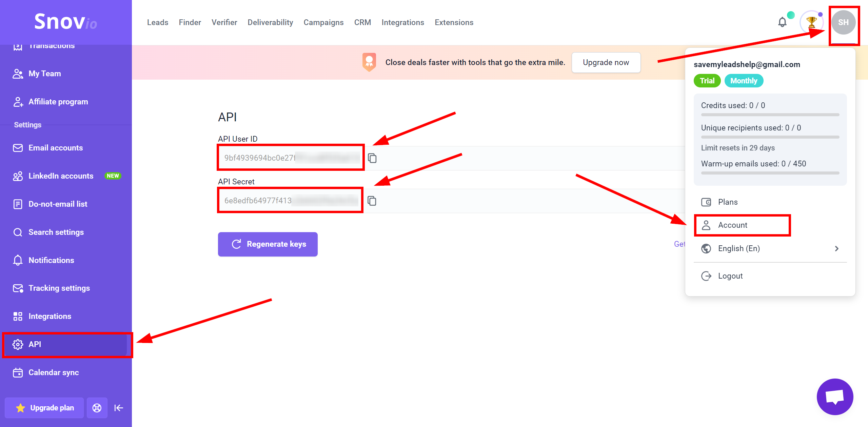Click the Calendar sync calendar icon
The width and height of the screenshot is (868, 427).
[18, 373]
